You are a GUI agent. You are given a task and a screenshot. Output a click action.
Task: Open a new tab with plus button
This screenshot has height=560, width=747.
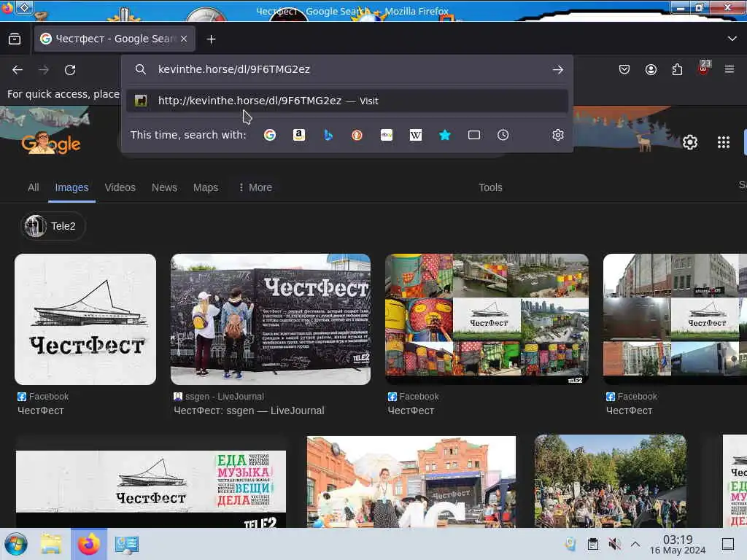click(211, 39)
